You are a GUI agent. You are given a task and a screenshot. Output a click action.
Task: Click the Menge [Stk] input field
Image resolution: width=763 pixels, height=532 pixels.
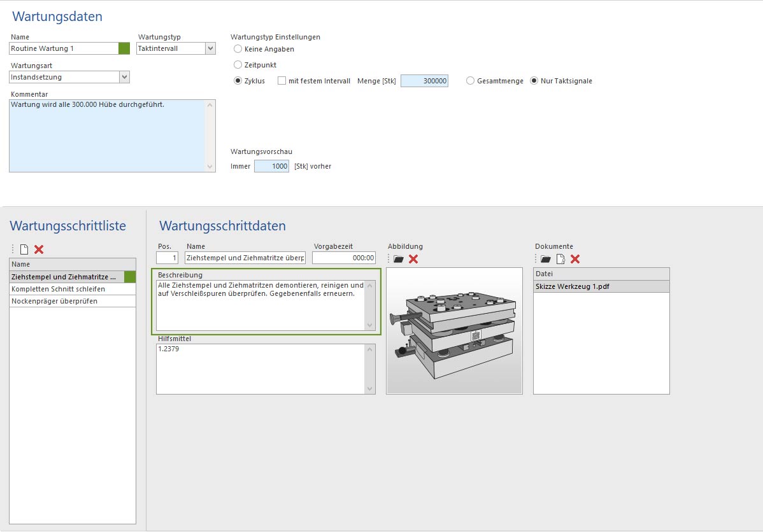coord(424,81)
